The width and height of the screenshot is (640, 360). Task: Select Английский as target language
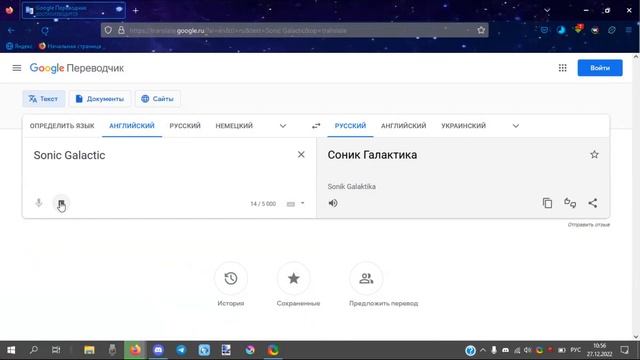(x=403, y=126)
